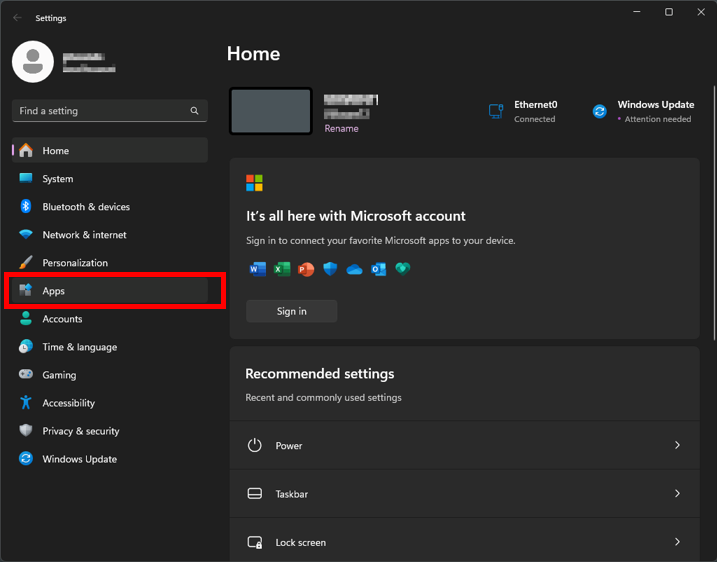
Task: Expand the Lock screen row chevron
Action: [677, 542]
